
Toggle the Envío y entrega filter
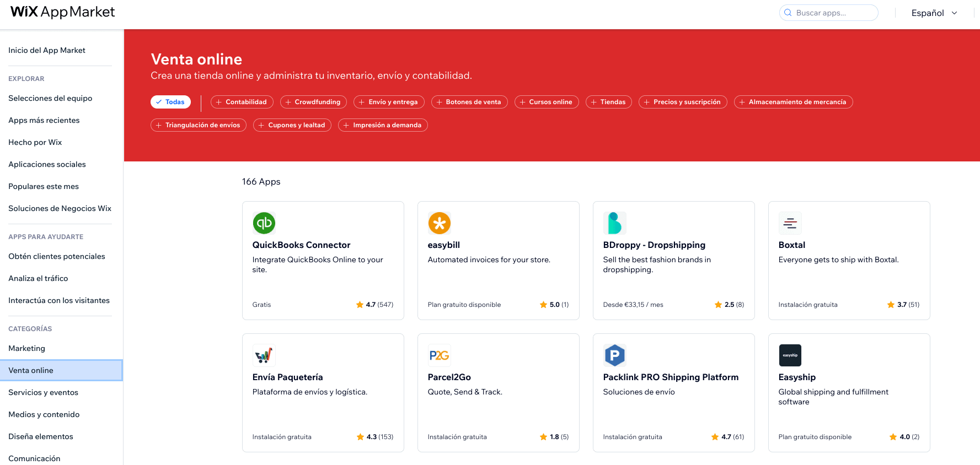tap(389, 102)
